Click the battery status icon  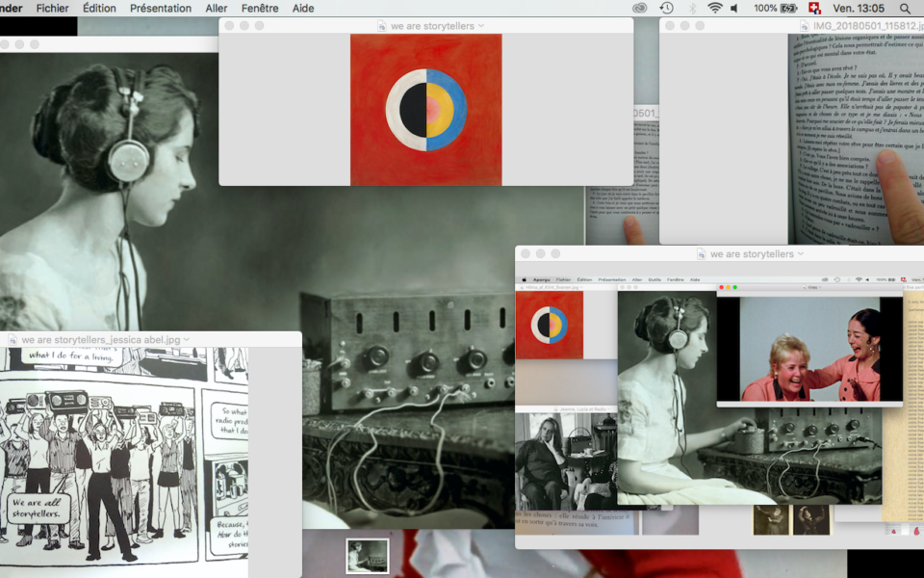coord(789,8)
